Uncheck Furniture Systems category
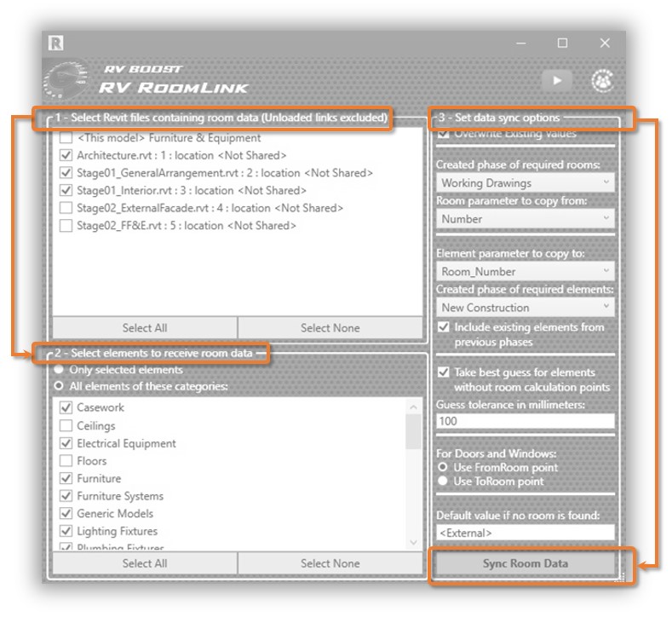Screen dimensions: 672x617 66,496
